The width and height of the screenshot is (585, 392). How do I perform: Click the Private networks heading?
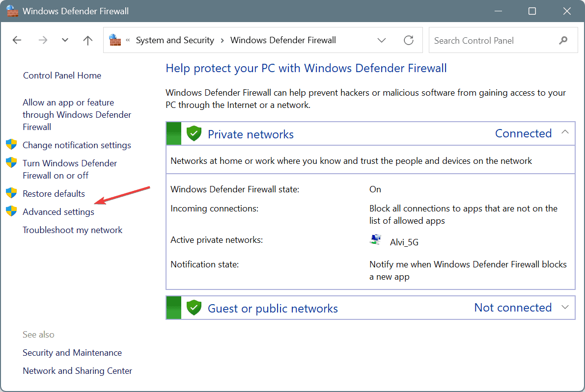tap(251, 134)
